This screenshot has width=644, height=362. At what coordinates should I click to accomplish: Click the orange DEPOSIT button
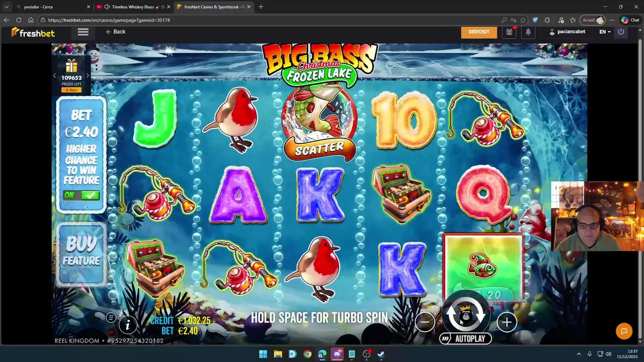[x=479, y=32]
